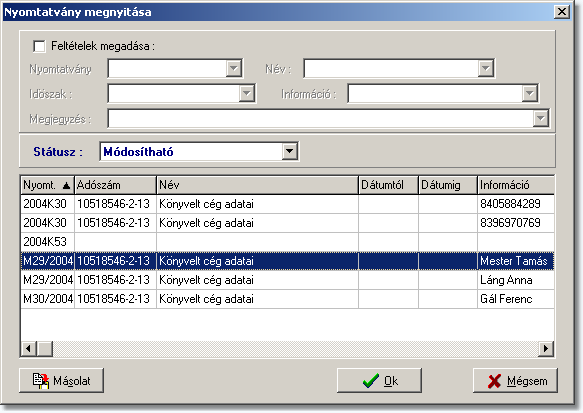583x413 pixels.
Task: Open the Név dropdown arrow
Action: point(485,68)
